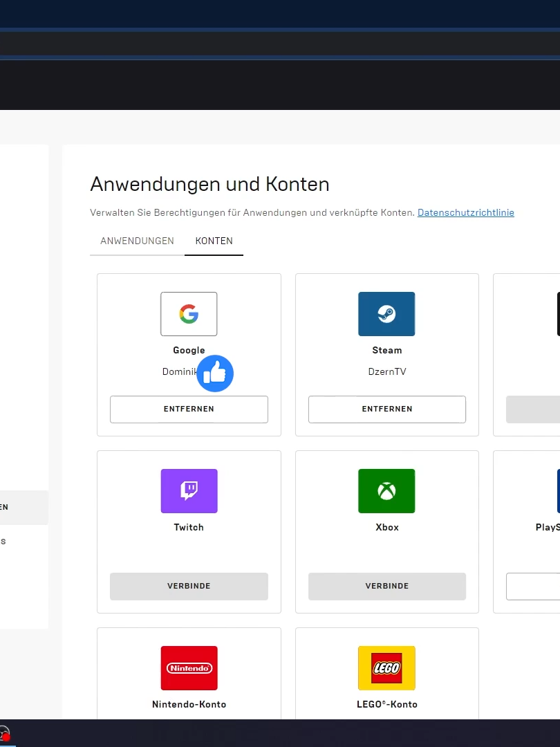560x747 pixels.
Task: Connect Xbox account with VERBINDE
Action: 386,586
